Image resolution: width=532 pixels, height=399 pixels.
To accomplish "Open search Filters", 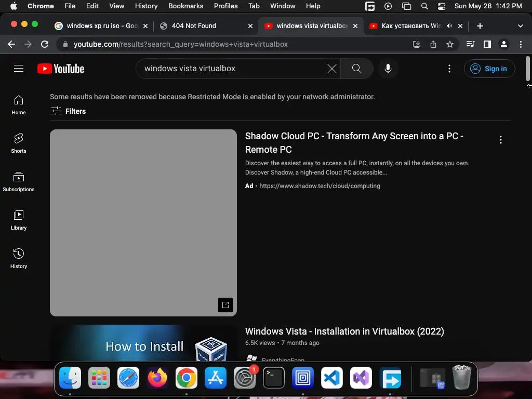I will [68, 111].
